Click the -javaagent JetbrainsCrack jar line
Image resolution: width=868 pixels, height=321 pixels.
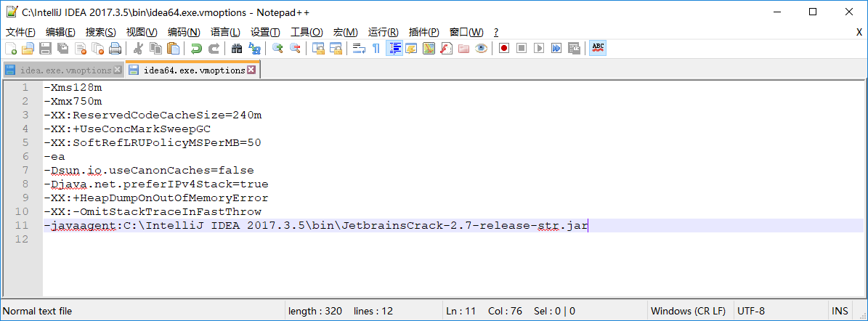(315, 226)
